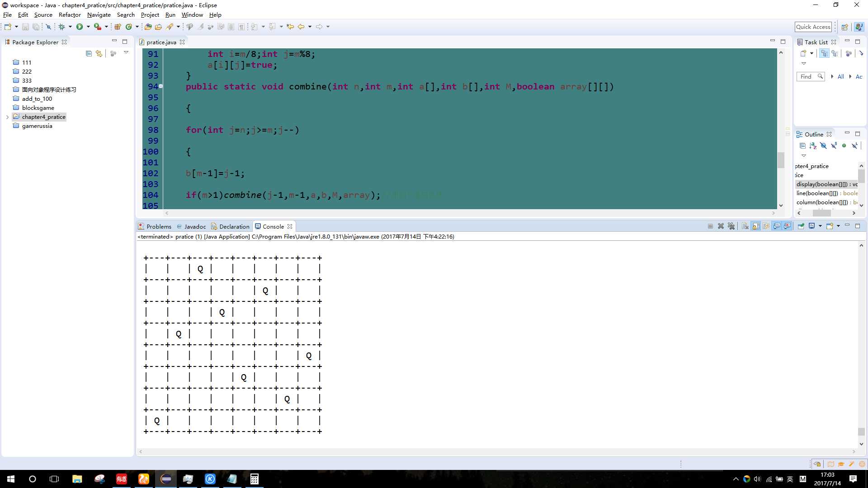
Task: Open dropdown next to Display Selected Console
Action: coord(820,226)
